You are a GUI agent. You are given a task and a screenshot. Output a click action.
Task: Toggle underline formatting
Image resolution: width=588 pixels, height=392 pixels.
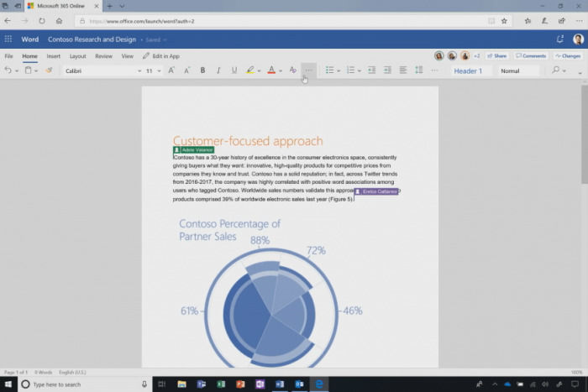[x=234, y=71]
